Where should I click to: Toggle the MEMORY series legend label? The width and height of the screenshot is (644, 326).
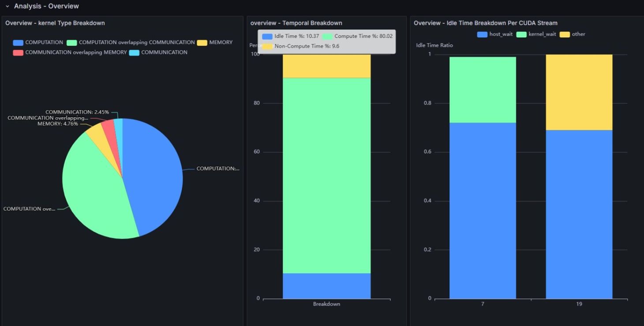tap(221, 43)
